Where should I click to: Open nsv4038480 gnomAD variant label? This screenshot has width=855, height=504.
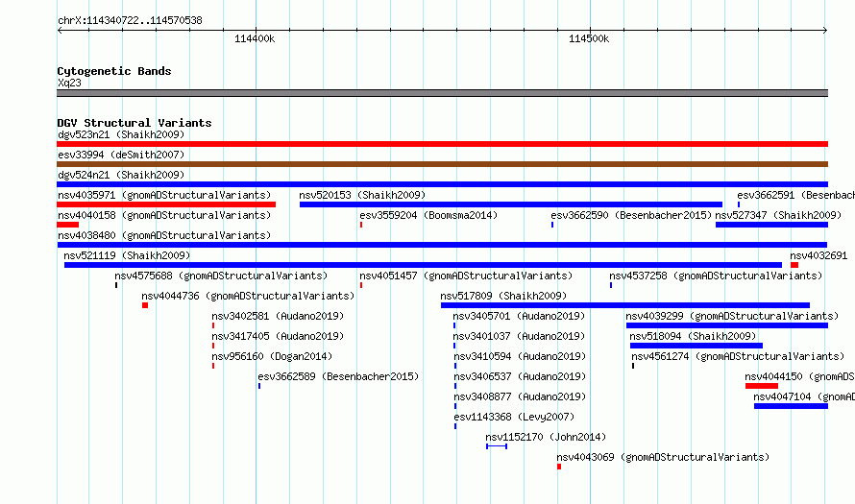tap(164, 235)
